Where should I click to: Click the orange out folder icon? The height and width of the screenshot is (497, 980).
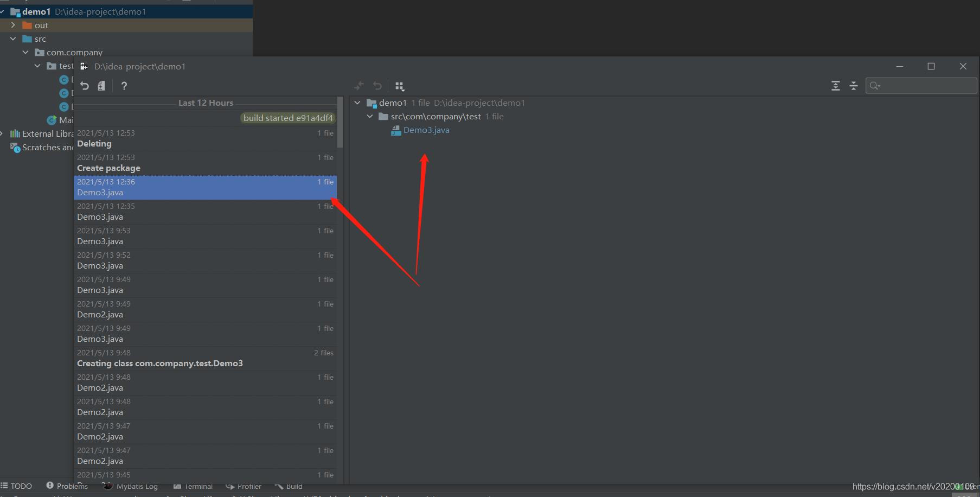[x=27, y=25]
